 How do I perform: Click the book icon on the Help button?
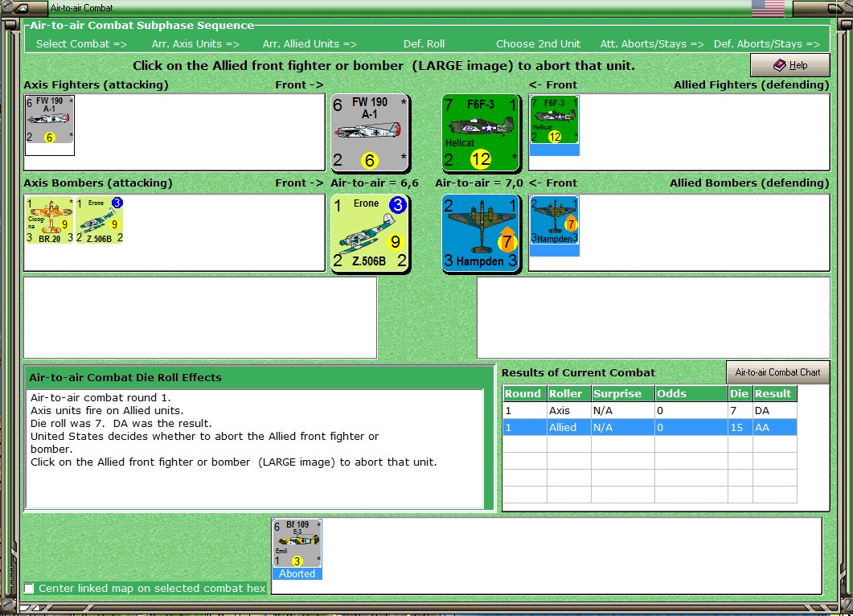point(780,65)
